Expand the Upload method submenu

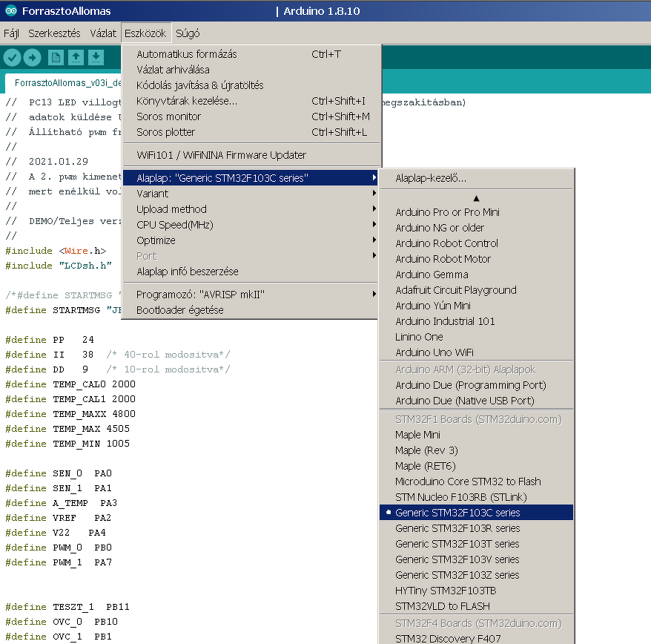coord(251,209)
